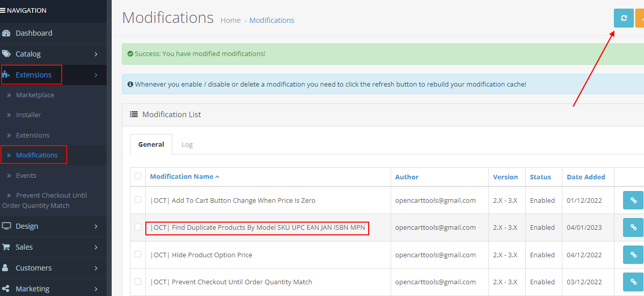Click the blue refresh modification cache icon
644x296 pixels.
(x=624, y=18)
